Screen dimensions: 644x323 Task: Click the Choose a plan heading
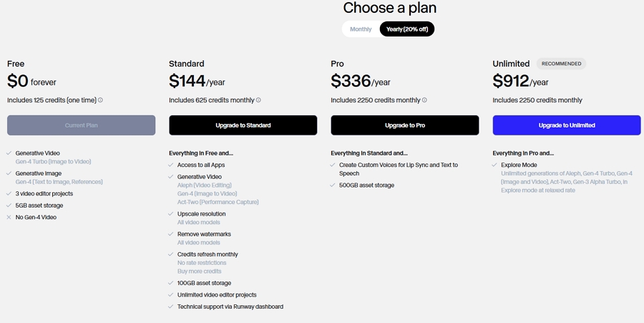[389, 9]
